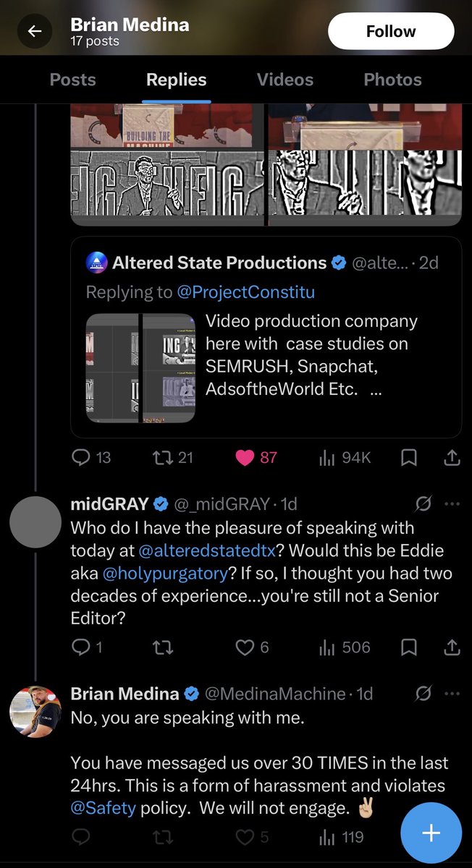Open the Videos tab
This screenshot has width=472, height=868.
pyautogui.click(x=285, y=80)
